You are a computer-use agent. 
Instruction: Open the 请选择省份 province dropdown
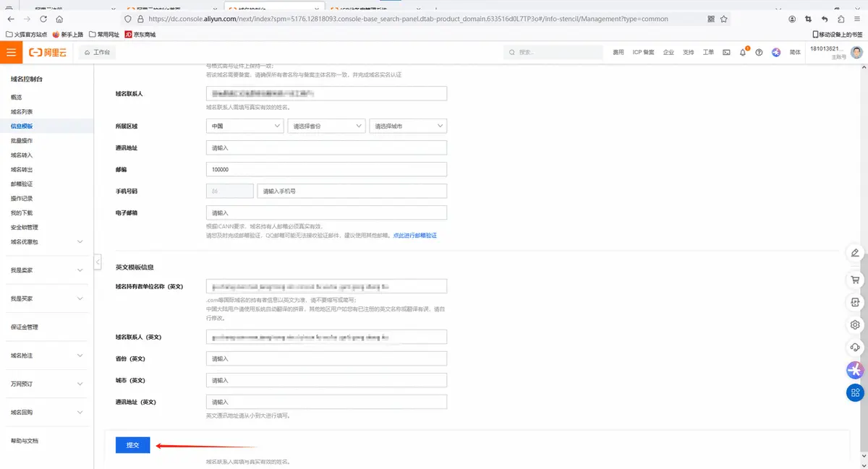326,126
